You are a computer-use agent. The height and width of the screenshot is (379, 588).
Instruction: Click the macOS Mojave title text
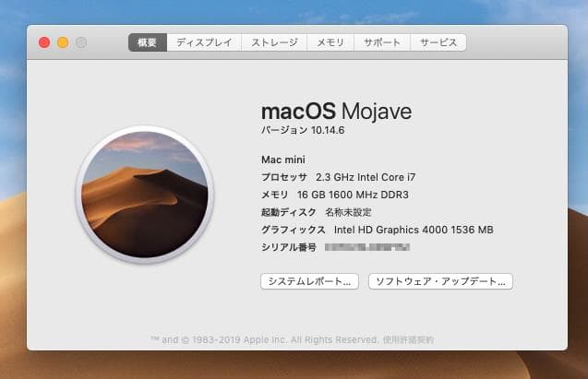pyautogui.click(x=336, y=112)
